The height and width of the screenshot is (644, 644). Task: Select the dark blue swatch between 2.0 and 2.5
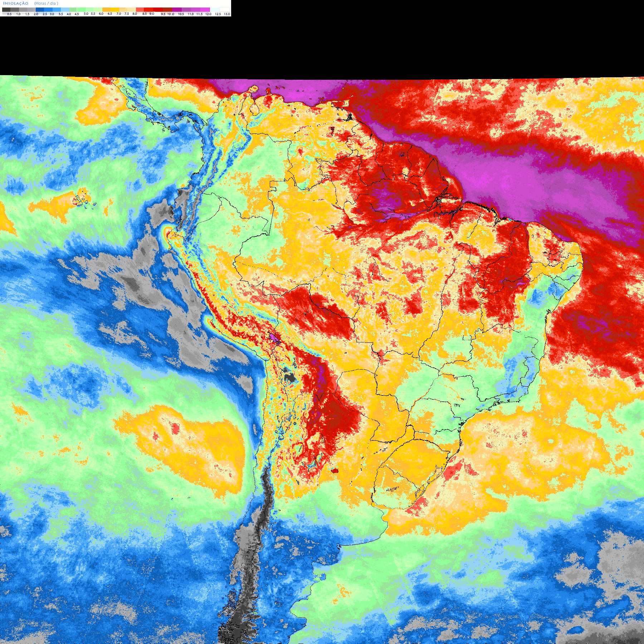(x=40, y=10)
